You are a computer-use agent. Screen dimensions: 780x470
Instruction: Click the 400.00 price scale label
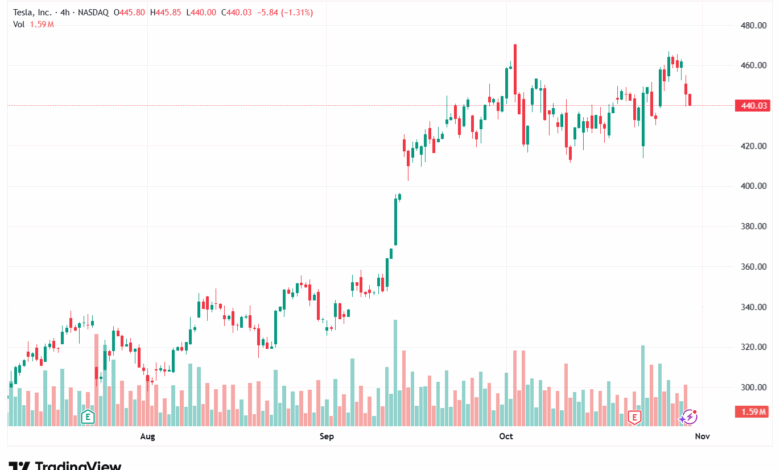coord(753,186)
